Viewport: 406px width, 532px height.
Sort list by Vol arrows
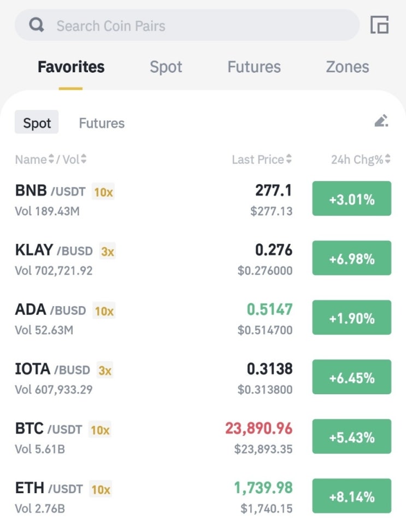pyautogui.click(x=84, y=159)
